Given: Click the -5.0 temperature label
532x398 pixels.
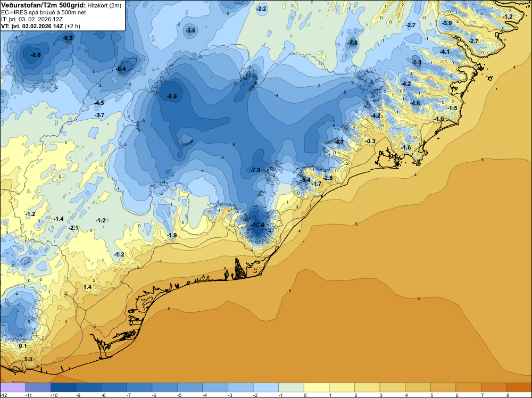Looking at the screenshot, I should [417, 62].
